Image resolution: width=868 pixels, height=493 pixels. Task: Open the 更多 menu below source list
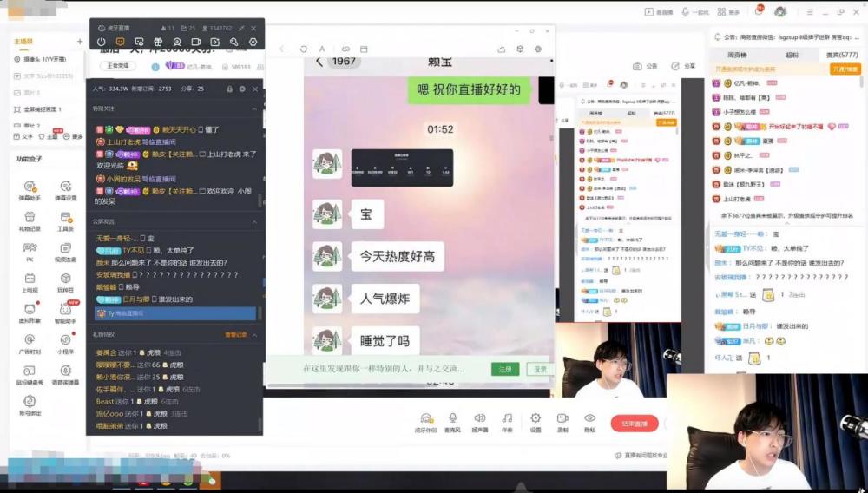pyautogui.click(x=74, y=136)
